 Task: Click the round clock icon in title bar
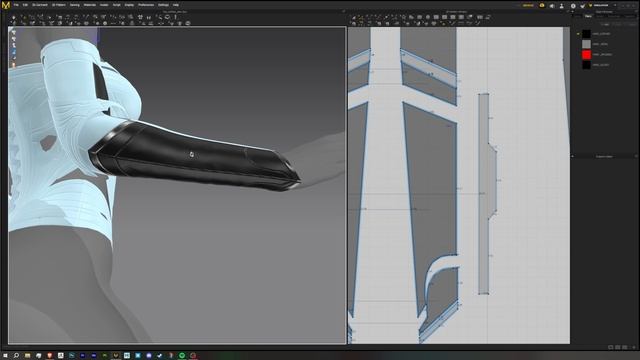[x=573, y=6]
